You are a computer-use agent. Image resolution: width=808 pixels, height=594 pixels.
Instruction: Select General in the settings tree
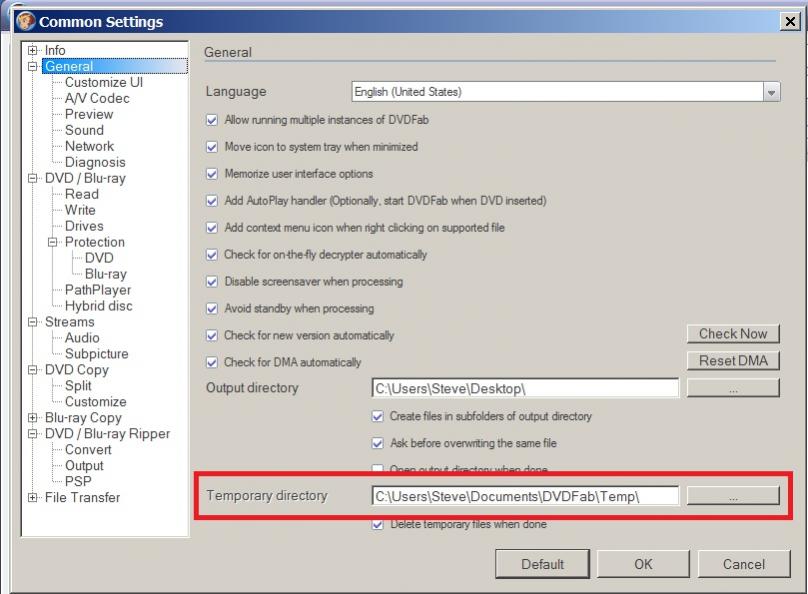pyautogui.click(x=69, y=66)
